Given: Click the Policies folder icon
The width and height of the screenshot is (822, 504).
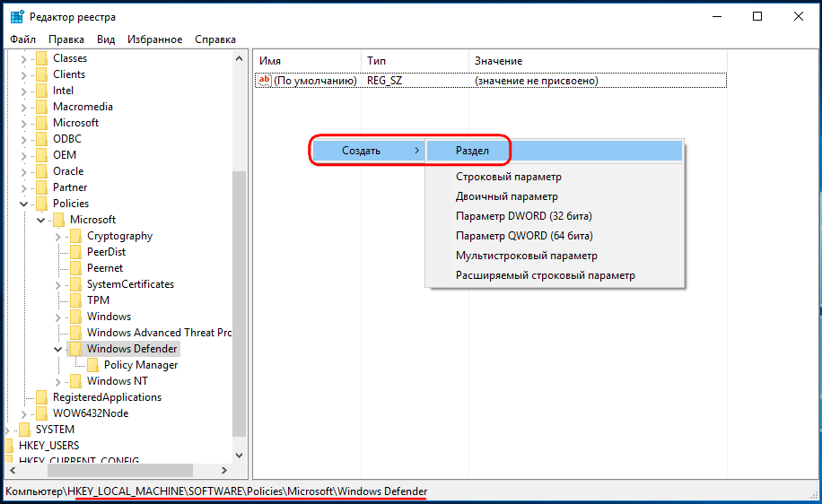Looking at the screenshot, I should [x=42, y=204].
